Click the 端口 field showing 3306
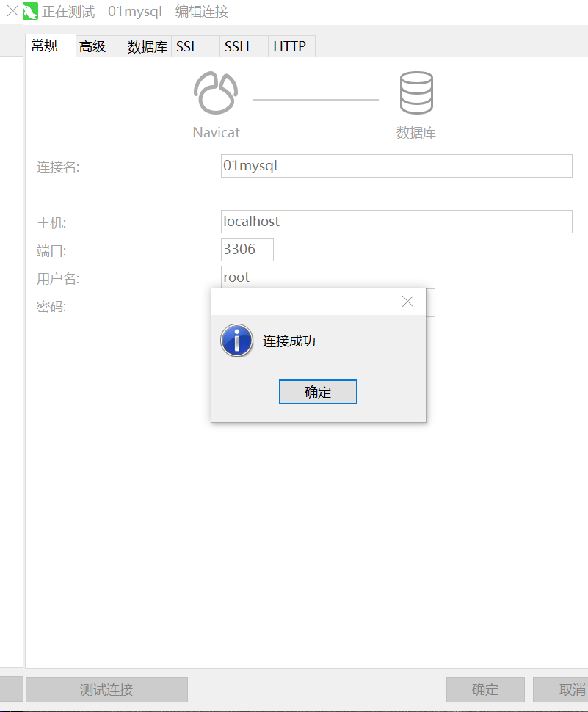Viewport: 588px width, 712px height. click(247, 250)
